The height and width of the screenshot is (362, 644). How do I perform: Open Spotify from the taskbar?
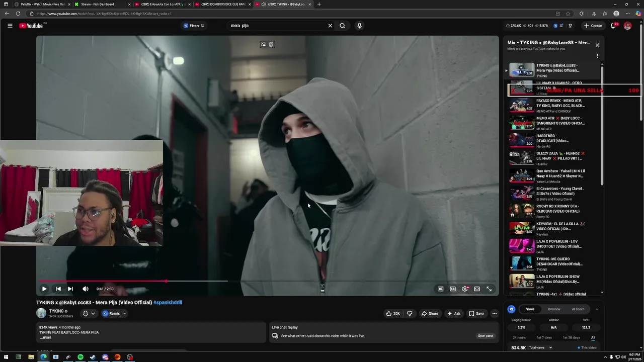[80, 357]
